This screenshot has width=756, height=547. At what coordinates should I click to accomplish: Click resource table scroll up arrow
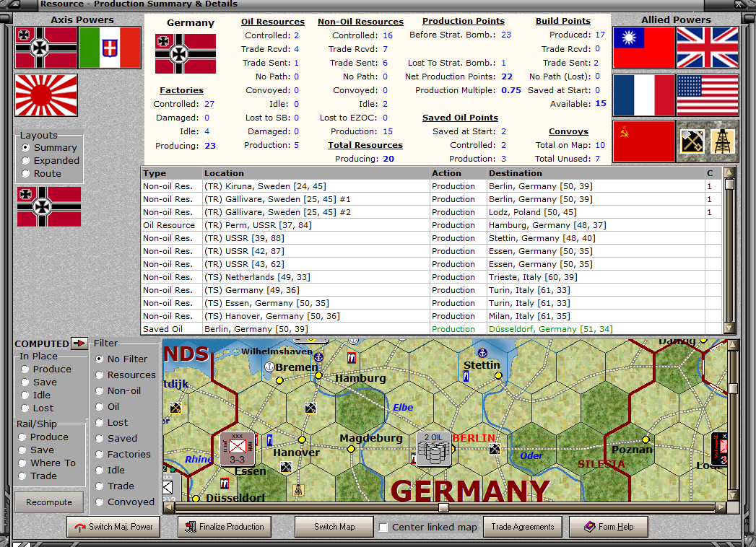click(x=729, y=172)
